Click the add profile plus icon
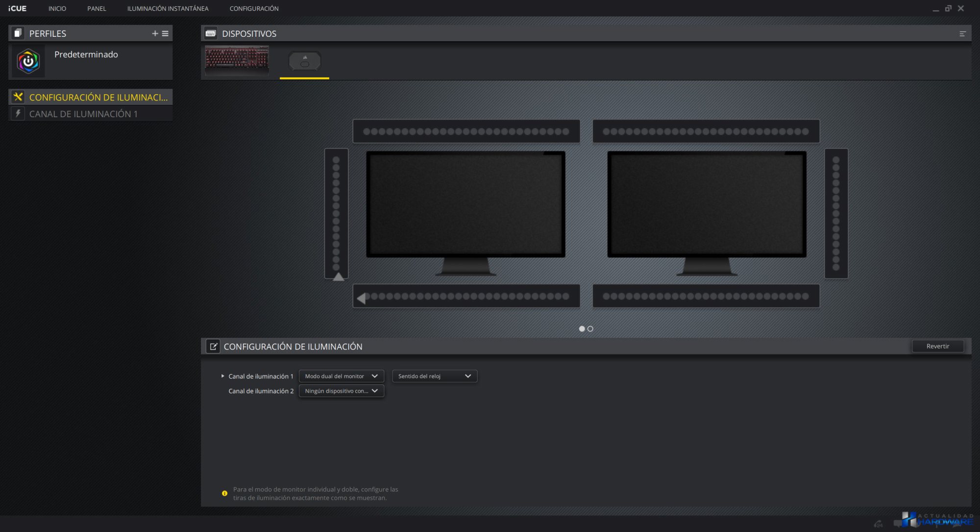This screenshot has height=532, width=980. tap(155, 33)
